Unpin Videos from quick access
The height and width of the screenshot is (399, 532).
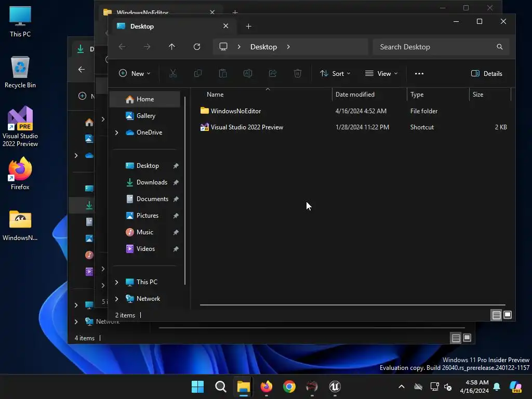176,249
